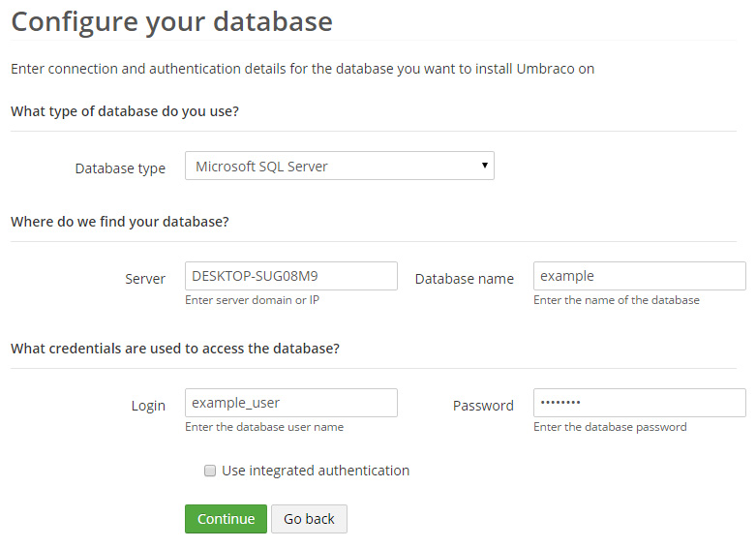Enable Use integrated authentication checkbox
Screen dimensions: 756x548
click(x=209, y=471)
